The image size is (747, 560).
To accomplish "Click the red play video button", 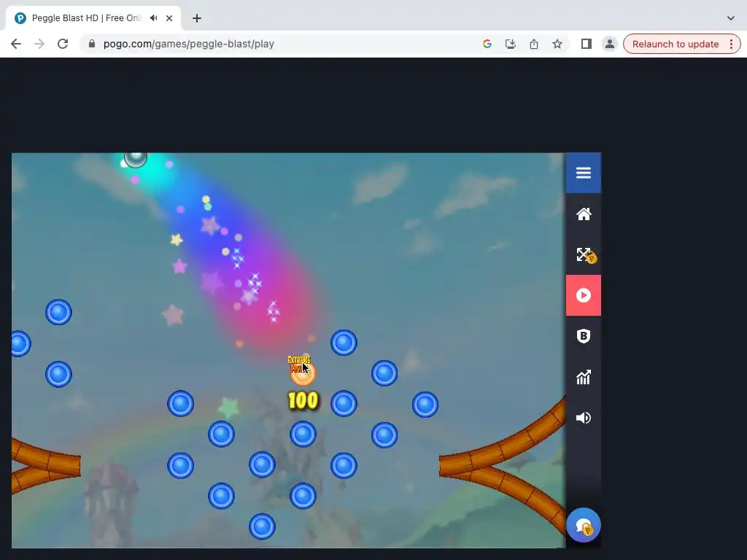I will [583, 295].
